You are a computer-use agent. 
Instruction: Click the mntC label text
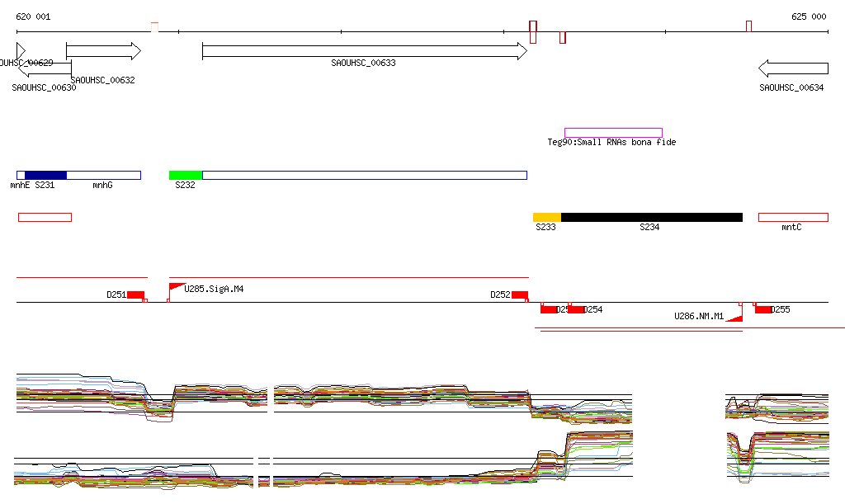tap(791, 227)
